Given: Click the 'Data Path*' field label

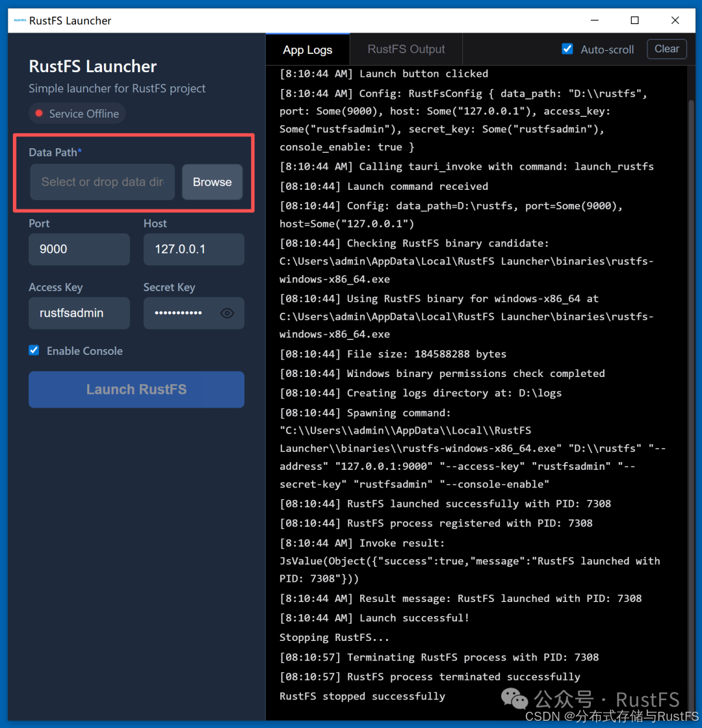Looking at the screenshot, I should [x=55, y=152].
